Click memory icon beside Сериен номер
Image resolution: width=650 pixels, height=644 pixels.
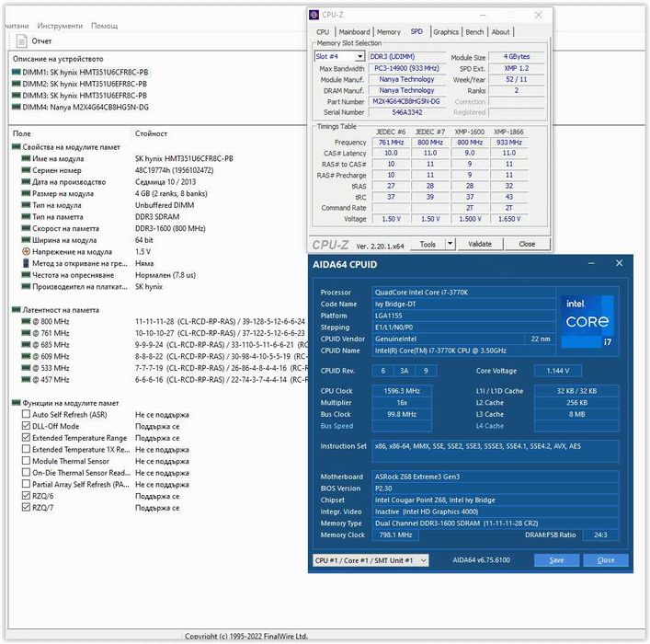(26, 169)
